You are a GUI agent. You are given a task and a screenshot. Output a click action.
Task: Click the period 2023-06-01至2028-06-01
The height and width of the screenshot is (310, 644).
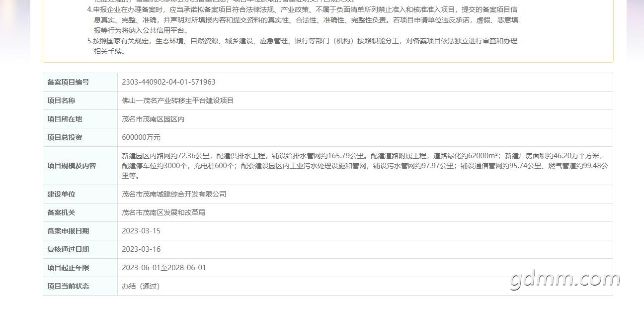coord(164,268)
